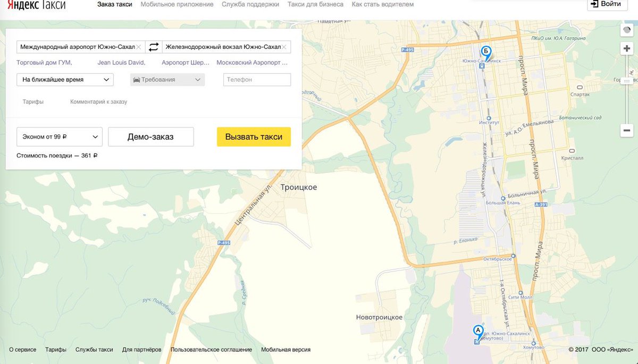The image size is (638, 364).
Task: Choose suggestion Московский Аэропорт
Action: 252,63
